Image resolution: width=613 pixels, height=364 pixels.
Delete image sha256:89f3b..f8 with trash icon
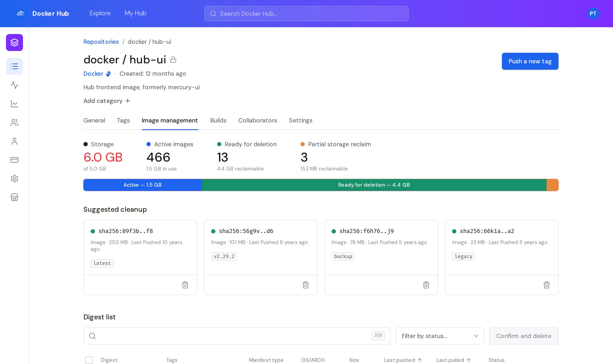coord(185,285)
